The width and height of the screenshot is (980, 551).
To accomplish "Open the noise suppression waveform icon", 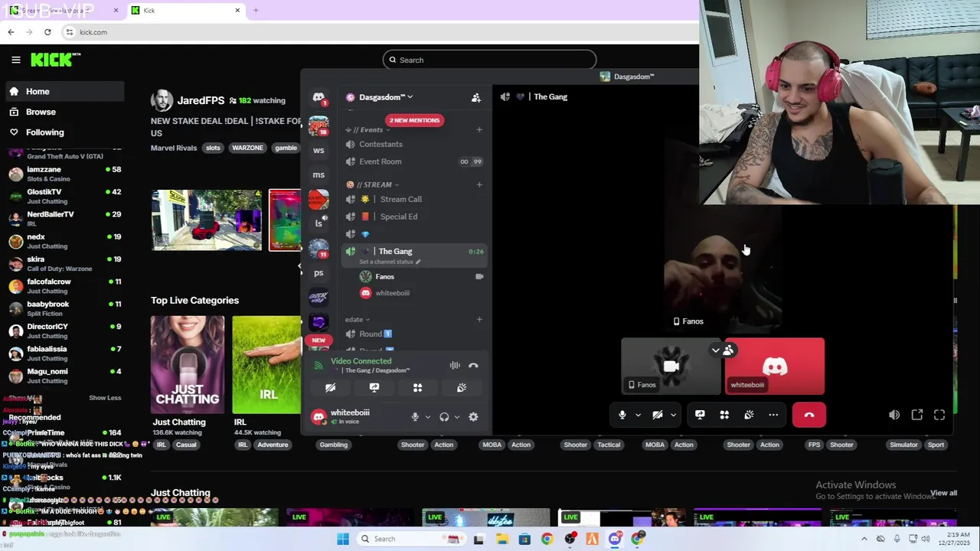I will pyautogui.click(x=455, y=366).
